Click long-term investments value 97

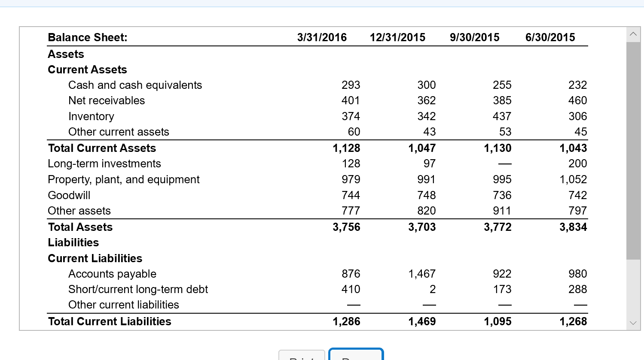pyautogui.click(x=430, y=163)
